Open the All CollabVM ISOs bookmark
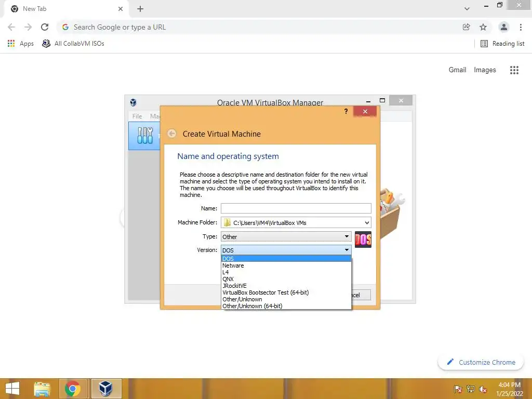The height and width of the screenshot is (399, 532). (73, 44)
